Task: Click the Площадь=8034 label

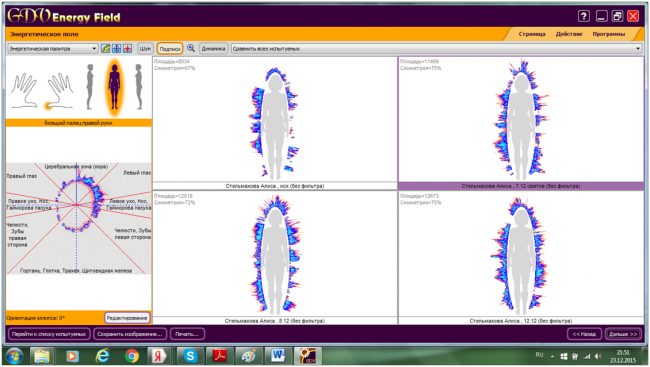Action: point(172,61)
